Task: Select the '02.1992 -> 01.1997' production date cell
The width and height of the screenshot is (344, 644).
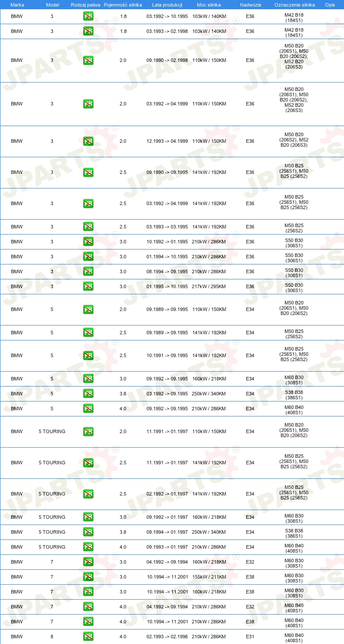Action: click(x=167, y=494)
